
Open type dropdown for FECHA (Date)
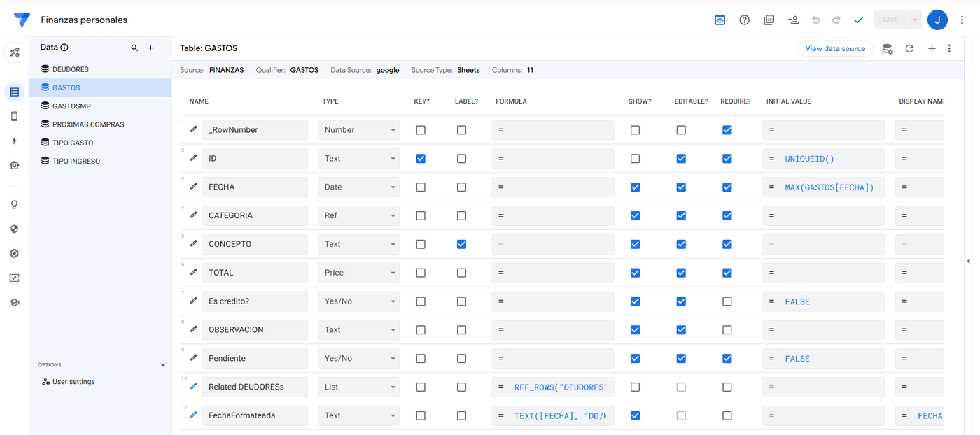point(359,187)
